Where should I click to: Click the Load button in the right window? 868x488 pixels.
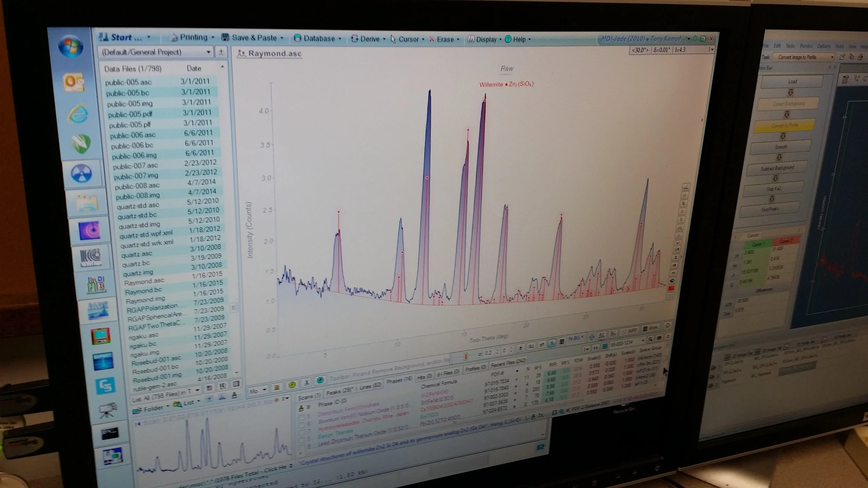click(x=792, y=81)
